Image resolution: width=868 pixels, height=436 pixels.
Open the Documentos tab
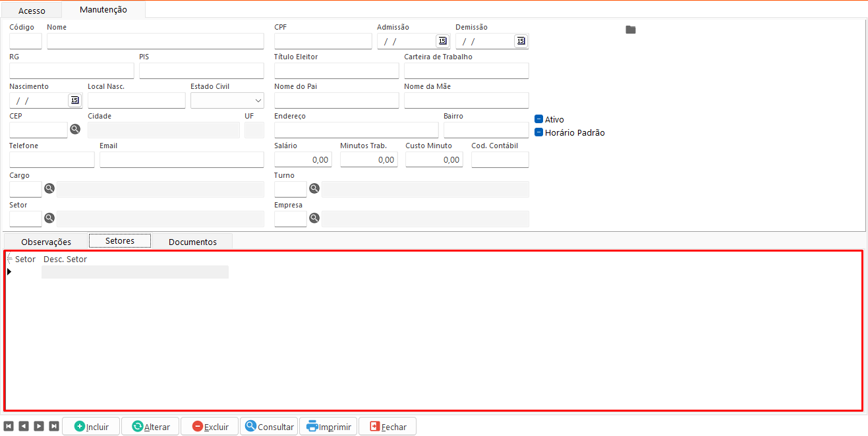(x=192, y=242)
